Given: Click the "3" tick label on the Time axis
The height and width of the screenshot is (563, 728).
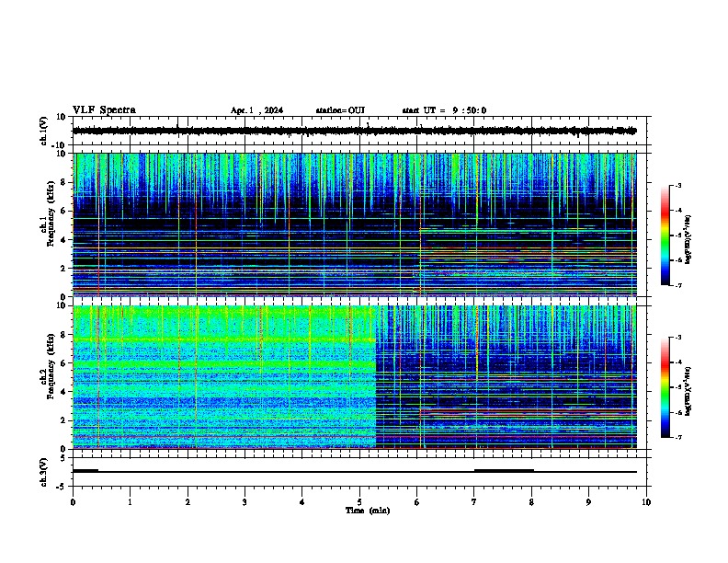Looking at the screenshot, I should click(245, 502).
